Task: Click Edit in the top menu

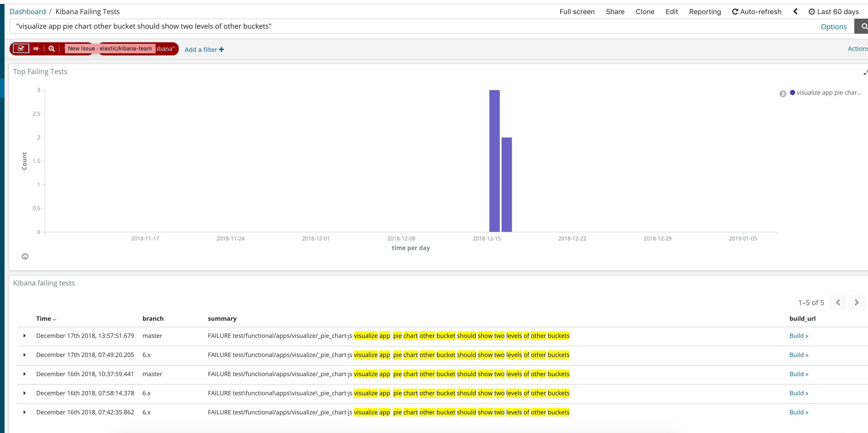Action: (x=672, y=12)
